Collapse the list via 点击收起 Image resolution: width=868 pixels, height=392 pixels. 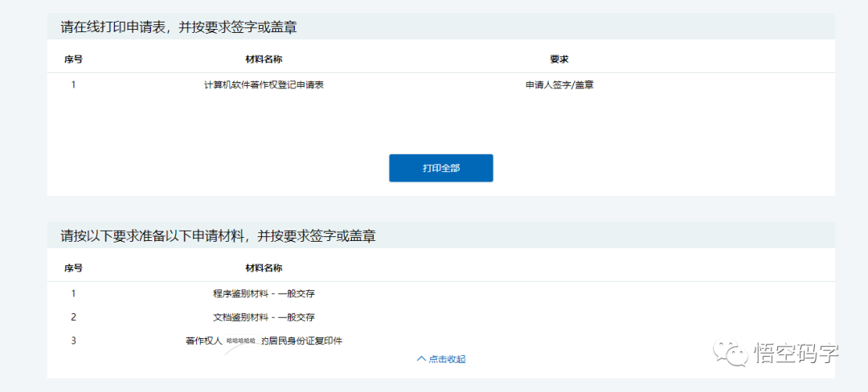(x=440, y=359)
